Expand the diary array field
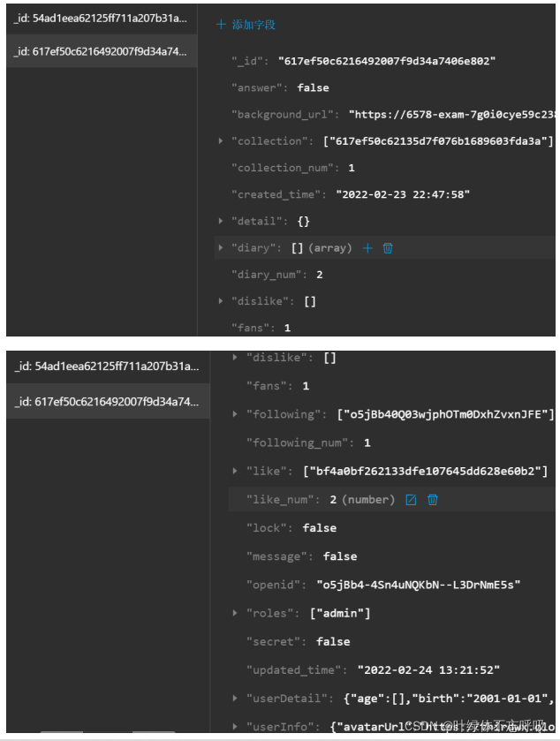 pos(221,248)
